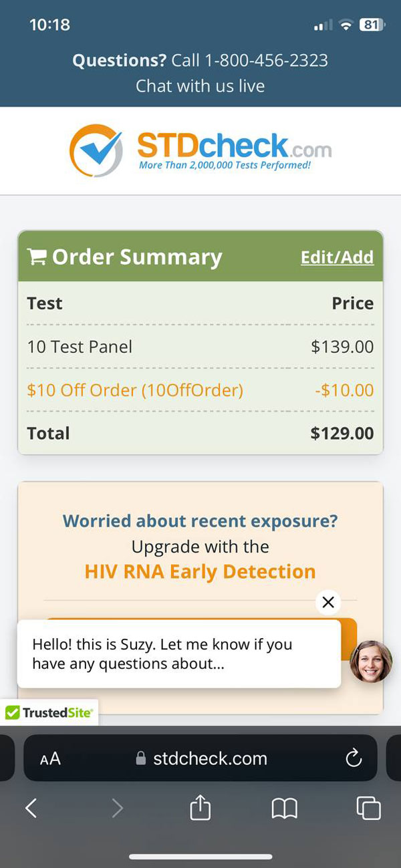Show all open tabs icon

click(368, 808)
